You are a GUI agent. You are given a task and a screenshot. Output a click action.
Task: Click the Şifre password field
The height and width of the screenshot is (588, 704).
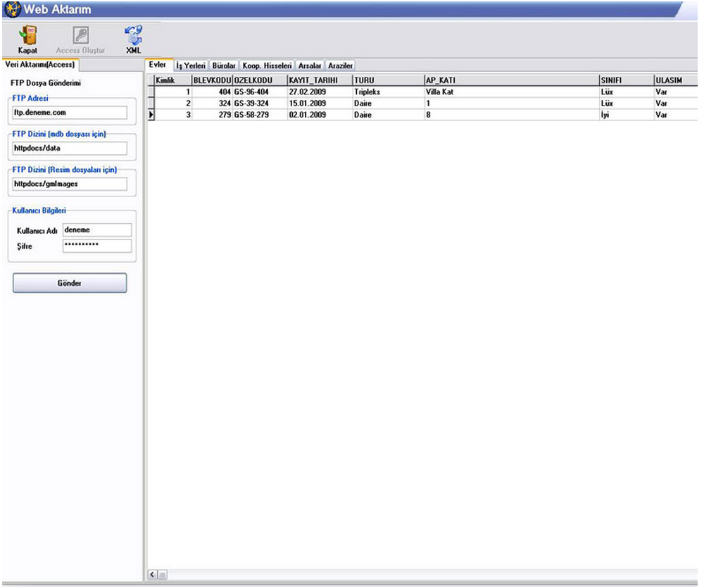[x=97, y=245]
